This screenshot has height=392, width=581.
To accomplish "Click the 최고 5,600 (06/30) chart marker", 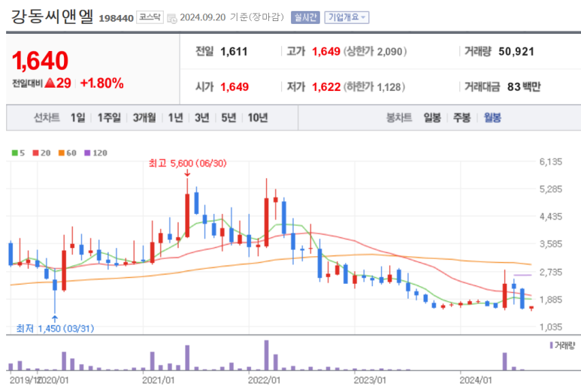I will 187,163.
